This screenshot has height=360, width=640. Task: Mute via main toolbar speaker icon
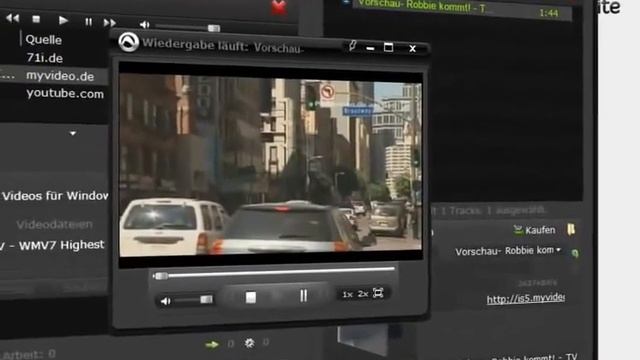(144, 24)
